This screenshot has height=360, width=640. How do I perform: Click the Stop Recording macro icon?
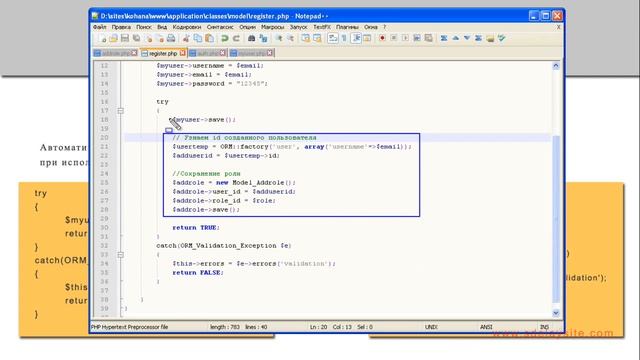point(394,38)
